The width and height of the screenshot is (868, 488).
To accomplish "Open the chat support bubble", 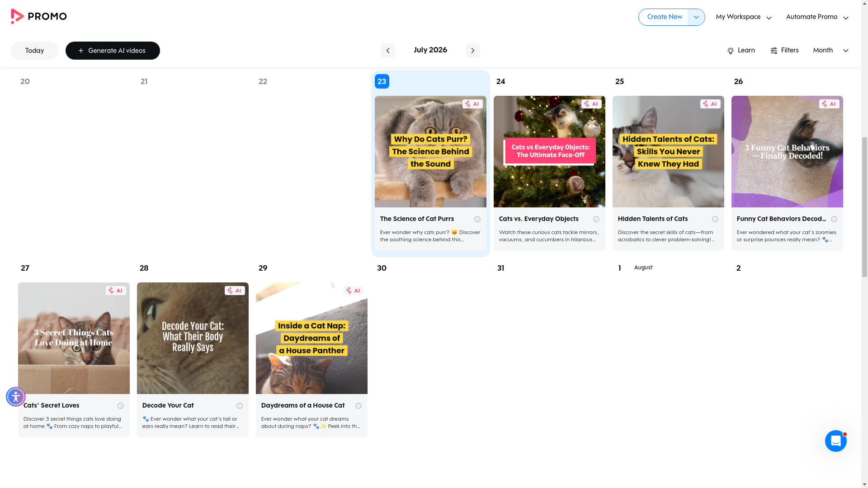I will coord(835,441).
